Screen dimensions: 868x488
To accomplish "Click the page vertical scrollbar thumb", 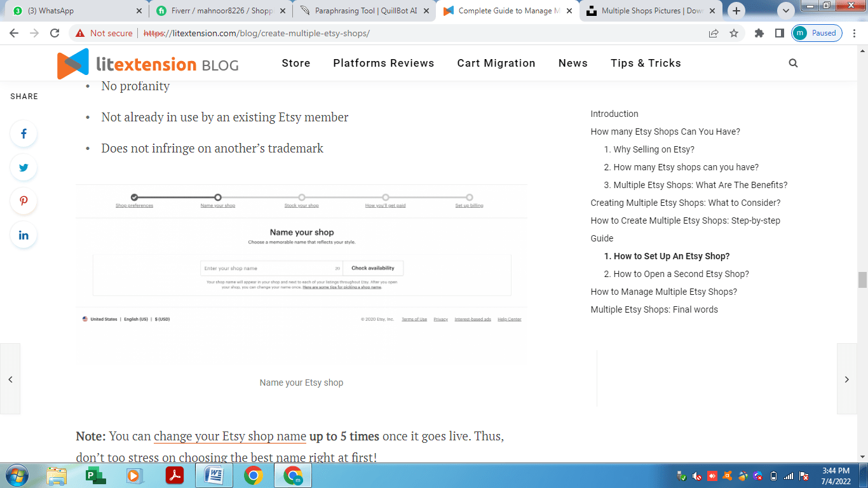I will tap(862, 280).
